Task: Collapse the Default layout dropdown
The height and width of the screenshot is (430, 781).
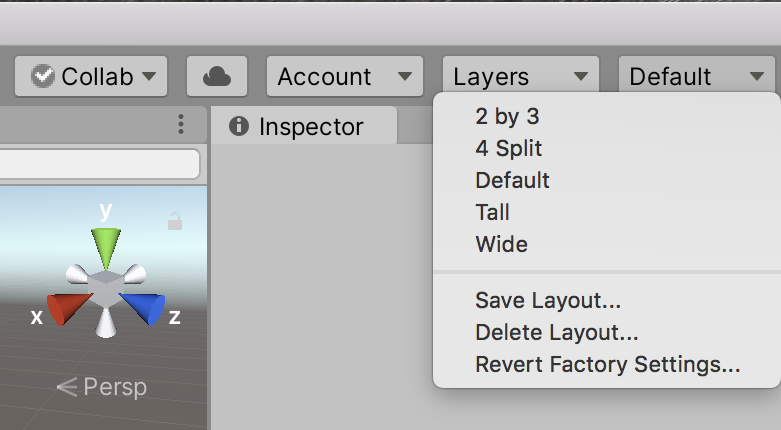Action: pos(696,76)
